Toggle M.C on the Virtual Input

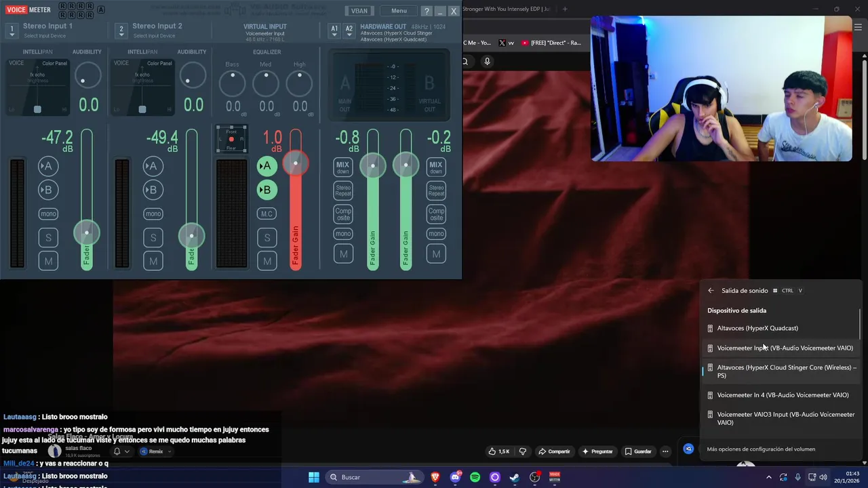pyautogui.click(x=267, y=213)
